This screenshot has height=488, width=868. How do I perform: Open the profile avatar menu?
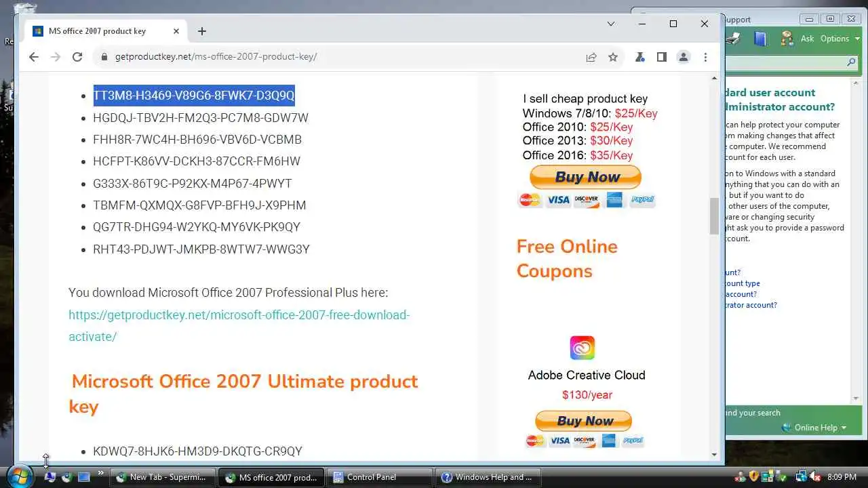684,58
